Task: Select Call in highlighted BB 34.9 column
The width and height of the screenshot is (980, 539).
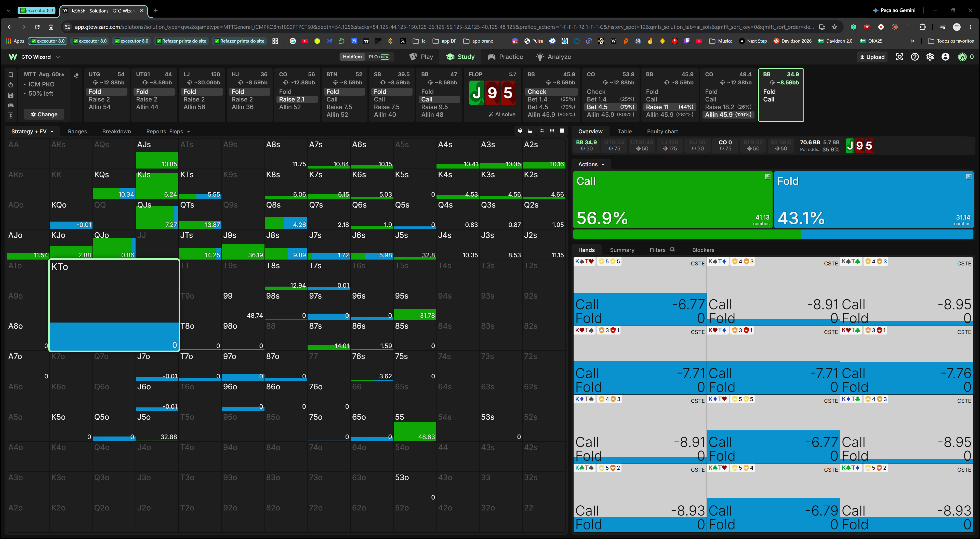Action: tap(769, 99)
